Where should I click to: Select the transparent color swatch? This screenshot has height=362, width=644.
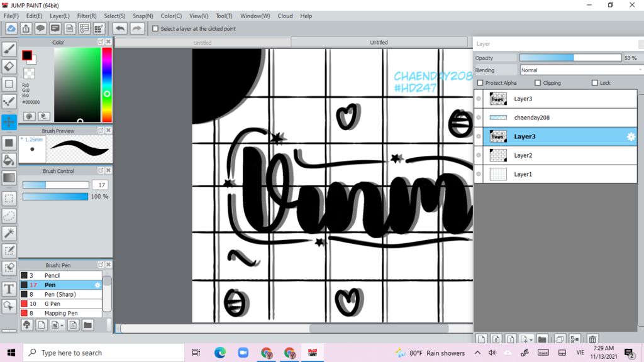click(29, 74)
